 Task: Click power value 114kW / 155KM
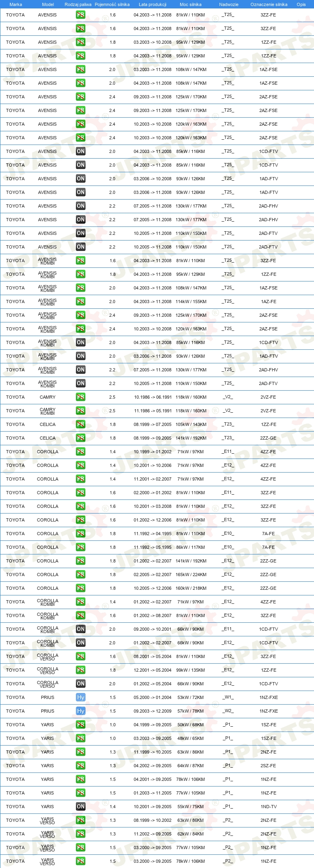[x=191, y=302]
